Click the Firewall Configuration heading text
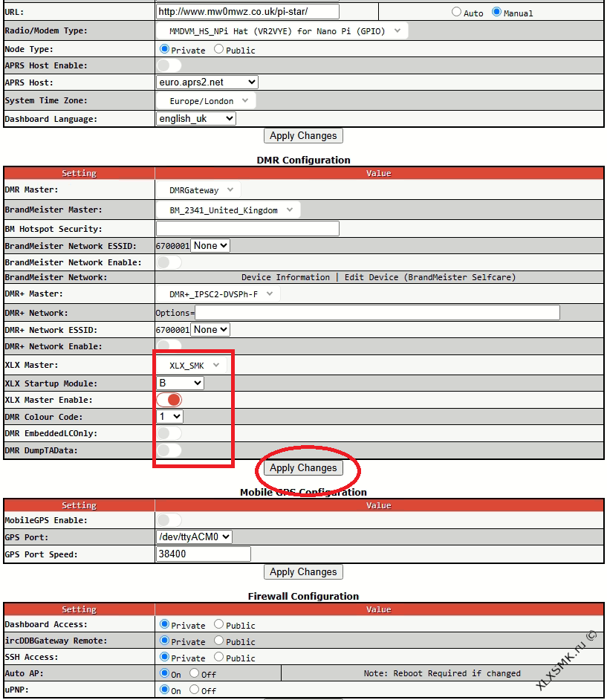This screenshot has width=607, height=700. (x=303, y=596)
